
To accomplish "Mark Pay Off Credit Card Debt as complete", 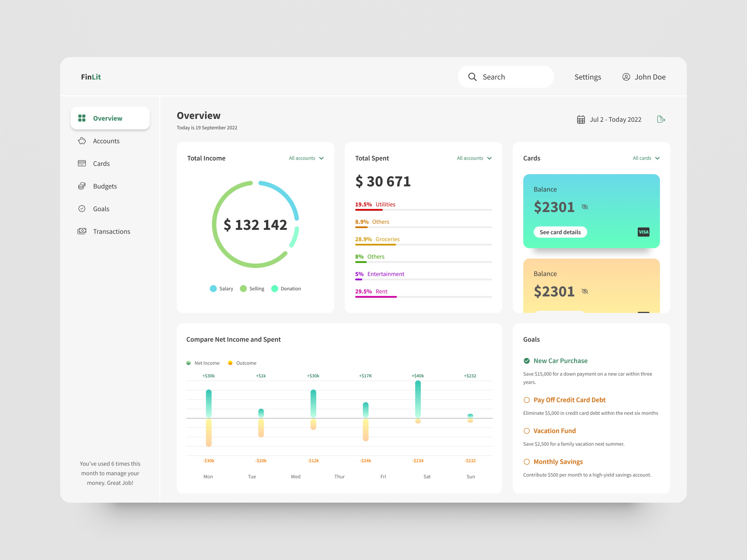I will point(526,400).
